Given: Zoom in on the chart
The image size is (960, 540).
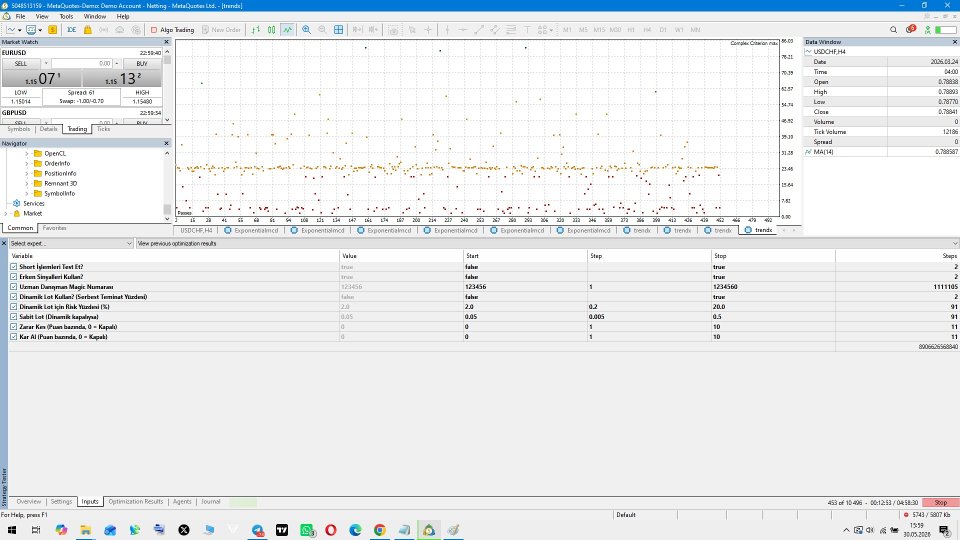Looking at the screenshot, I should pyautogui.click(x=306, y=29).
